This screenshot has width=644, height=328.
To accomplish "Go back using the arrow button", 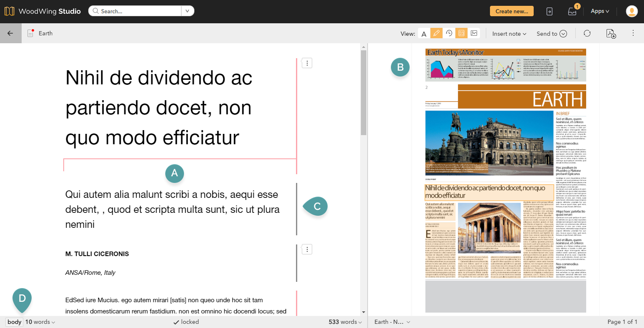I will coord(10,33).
